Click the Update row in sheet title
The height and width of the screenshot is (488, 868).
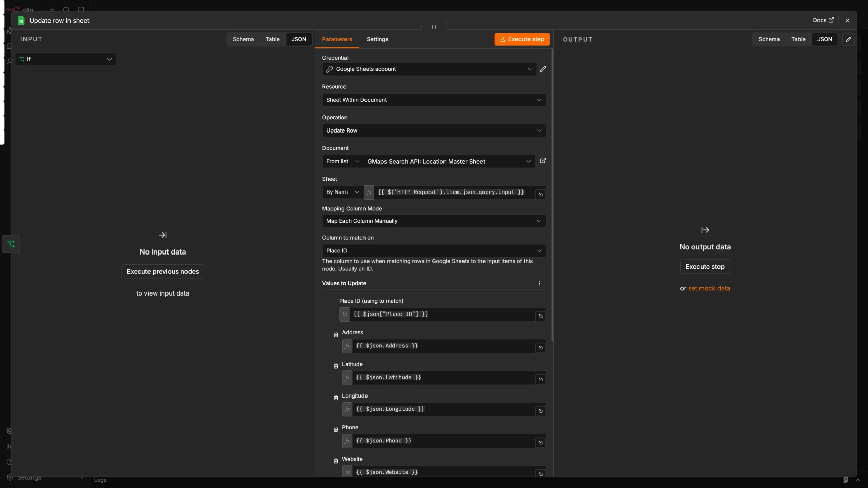coord(59,21)
